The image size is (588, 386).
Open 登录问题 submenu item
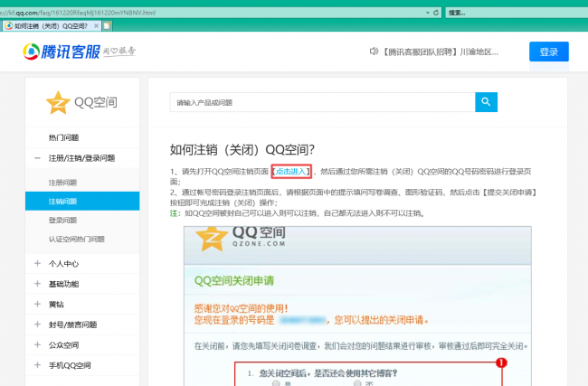(x=62, y=220)
